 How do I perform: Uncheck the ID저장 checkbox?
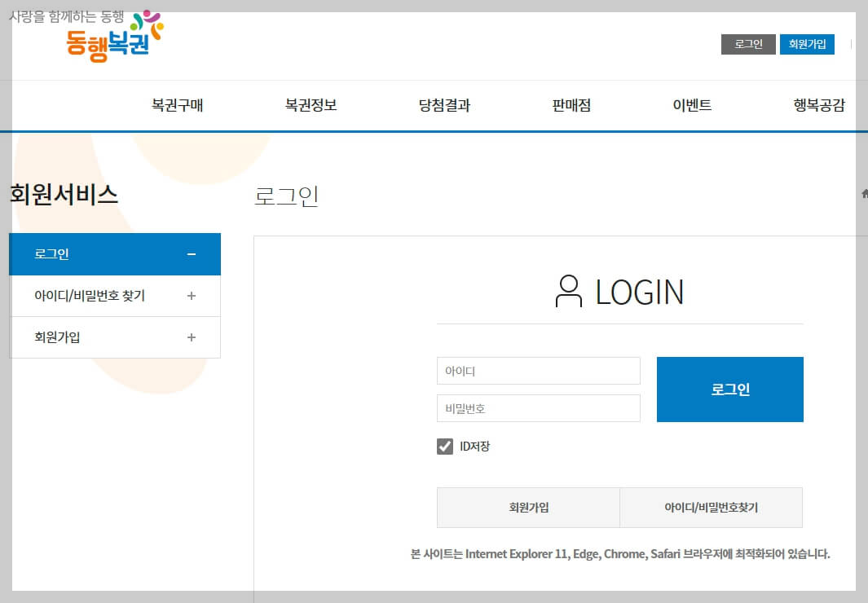(x=445, y=446)
